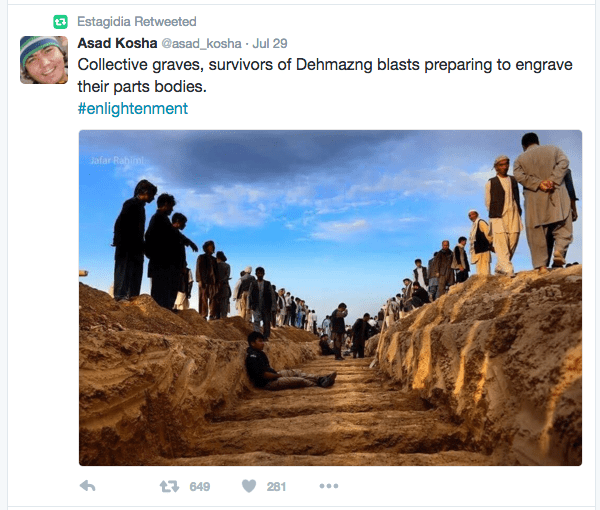Screen dimensions: 600x510
Task: View the 649 retweets count
Action: 200,487
